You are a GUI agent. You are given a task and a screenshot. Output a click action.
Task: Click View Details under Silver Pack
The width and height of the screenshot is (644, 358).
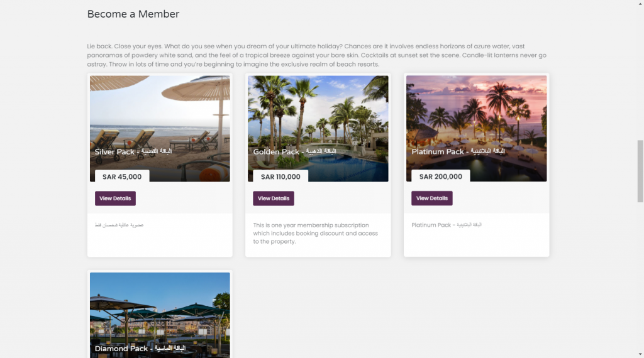tap(115, 198)
